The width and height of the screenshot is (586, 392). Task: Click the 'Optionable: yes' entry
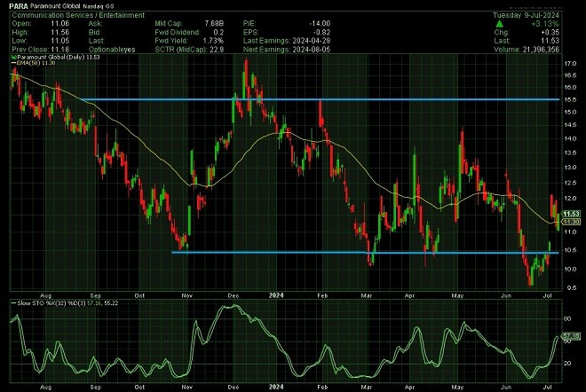tap(112, 50)
